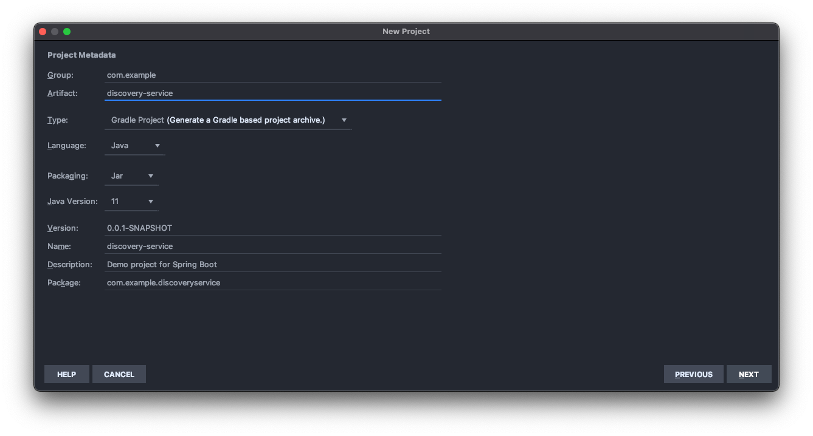Click the CANCEL button
Viewport: 813px width, 436px height.
(x=119, y=374)
